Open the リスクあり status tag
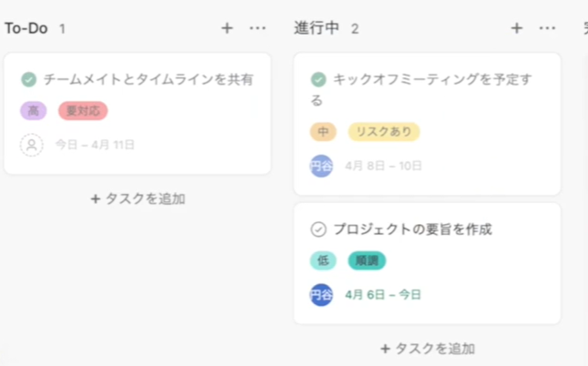Viewport: 588px width, 366px height. tap(384, 132)
